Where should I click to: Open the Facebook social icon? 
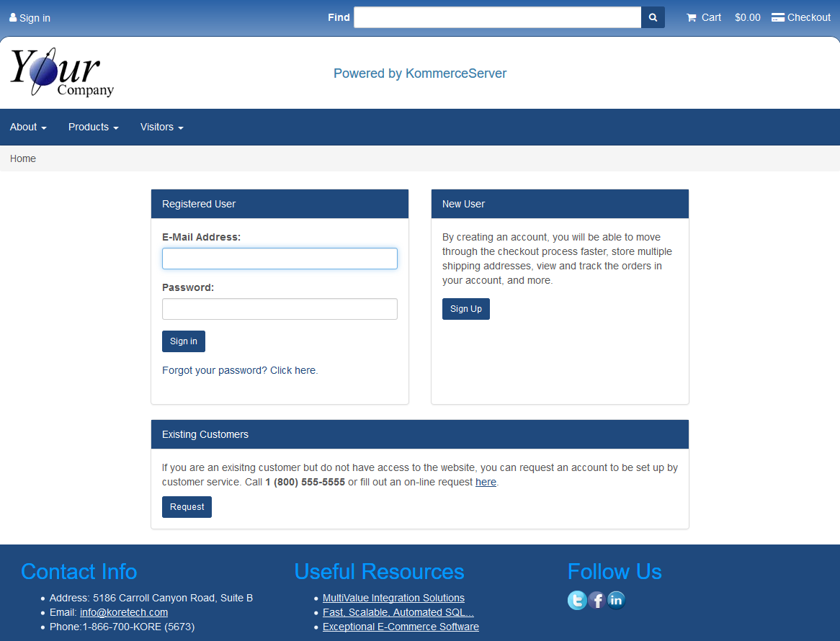597,600
